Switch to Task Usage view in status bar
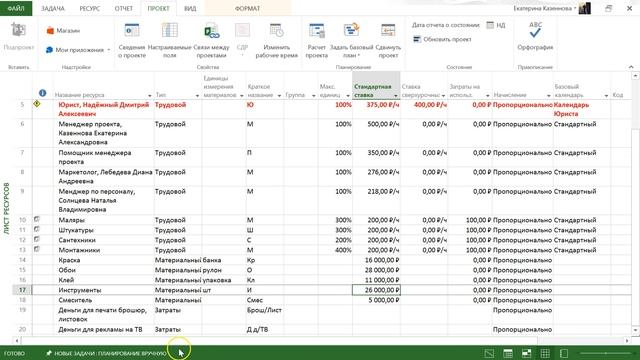Image resolution: width=640 pixels, height=360 pixels. (508, 353)
